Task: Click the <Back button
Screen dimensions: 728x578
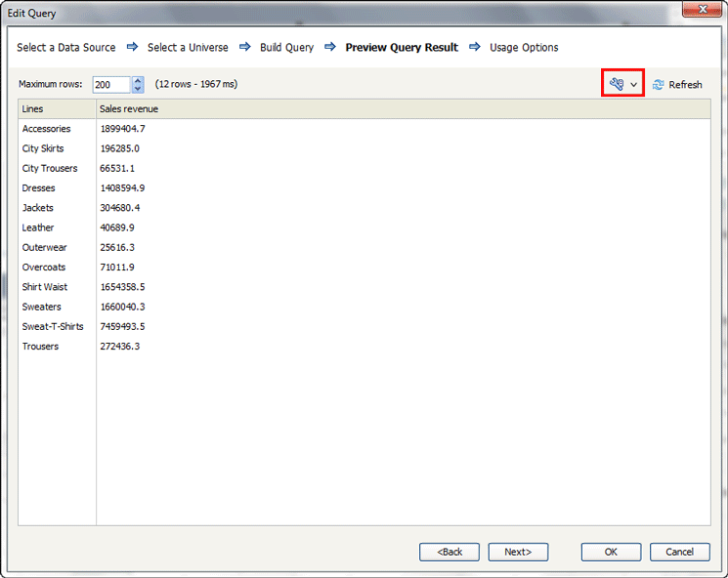Action: click(450, 552)
